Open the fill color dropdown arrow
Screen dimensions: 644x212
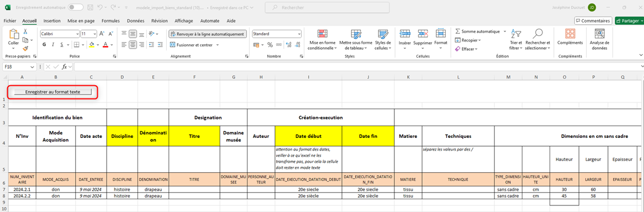pyautogui.click(x=97, y=45)
